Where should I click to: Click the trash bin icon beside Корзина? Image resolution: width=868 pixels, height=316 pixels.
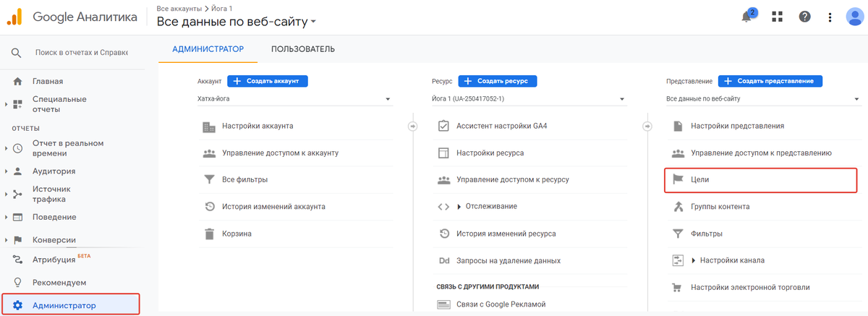[209, 234]
